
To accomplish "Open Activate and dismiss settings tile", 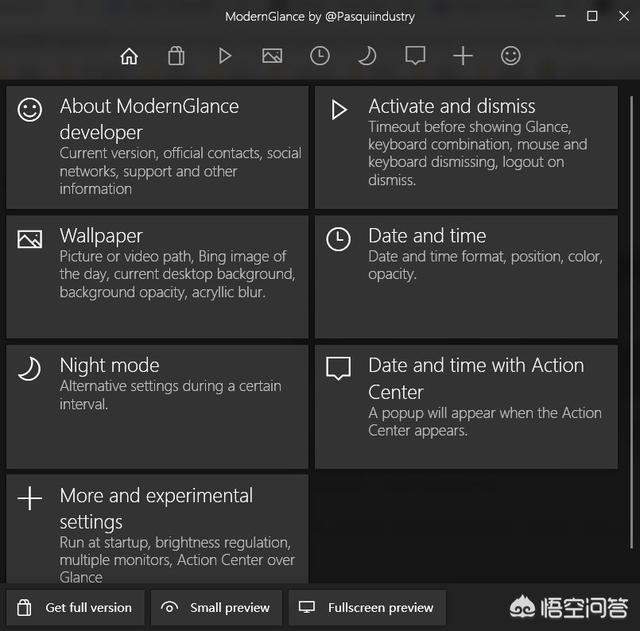I will pos(466,147).
